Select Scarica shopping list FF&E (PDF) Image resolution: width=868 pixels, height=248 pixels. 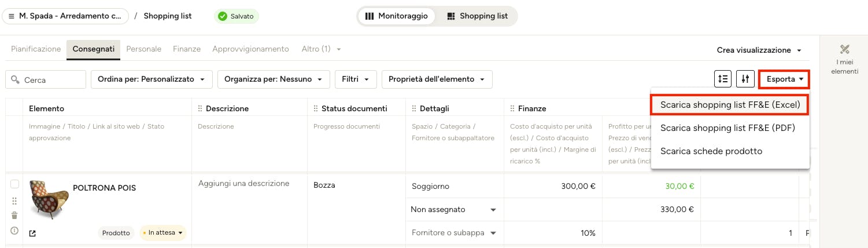[727, 128]
